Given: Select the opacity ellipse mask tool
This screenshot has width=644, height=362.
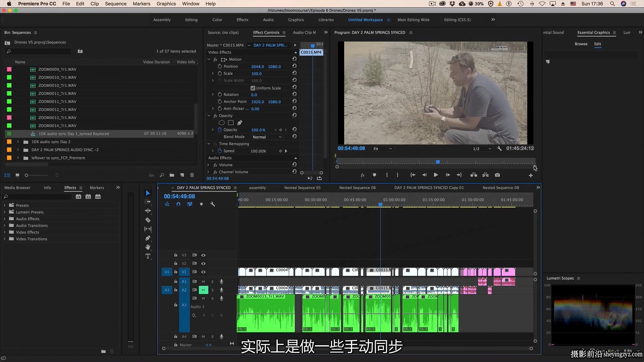Looking at the screenshot, I should click(x=222, y=123).
